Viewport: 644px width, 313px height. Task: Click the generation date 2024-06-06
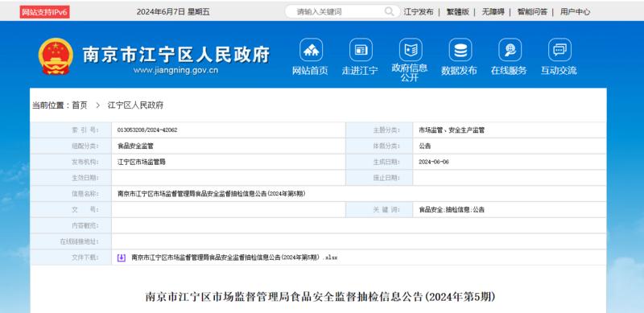(x=434, y=162)
